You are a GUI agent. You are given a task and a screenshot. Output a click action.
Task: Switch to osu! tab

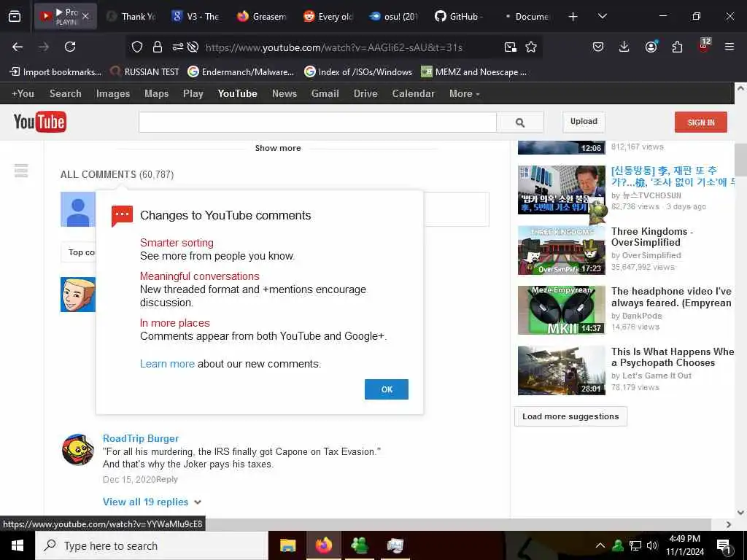click(393, 17)
